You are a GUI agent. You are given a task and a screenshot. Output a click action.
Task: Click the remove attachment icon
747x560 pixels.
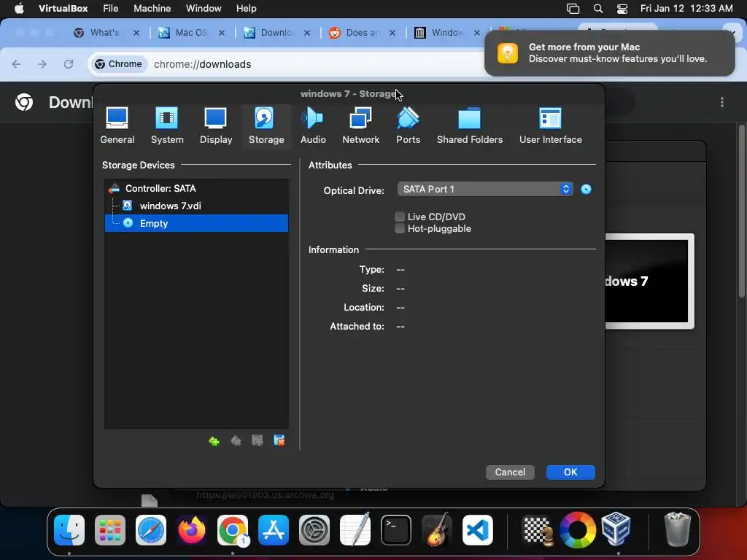(x=279, y=441)
